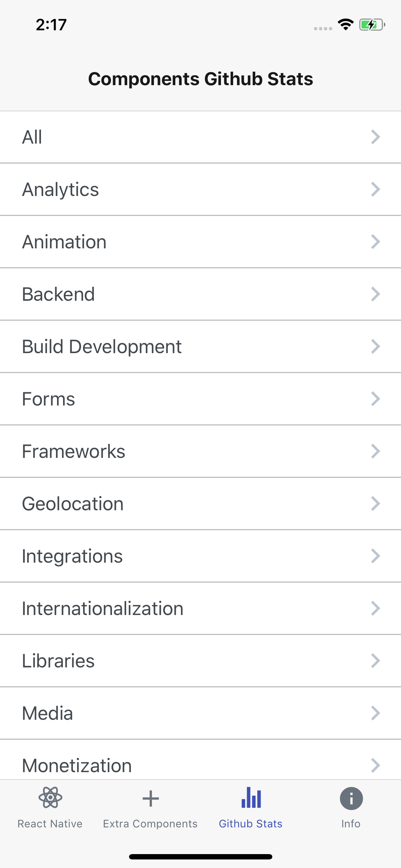401x868 pixels.
Task: Open the All category chevron
Action: pyautogui.click(x=375, y=137)
